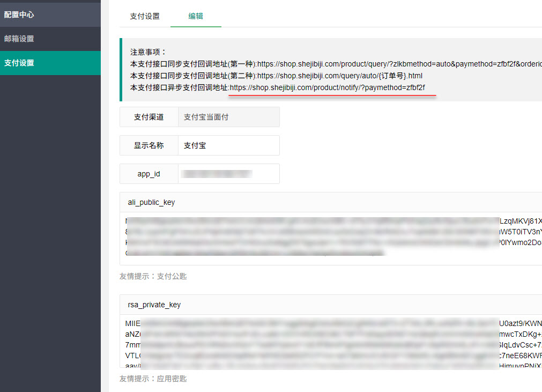Click the rsa_private_key panel header
The height and width of the screenshot is (392, 542).
tap(154, 305)
